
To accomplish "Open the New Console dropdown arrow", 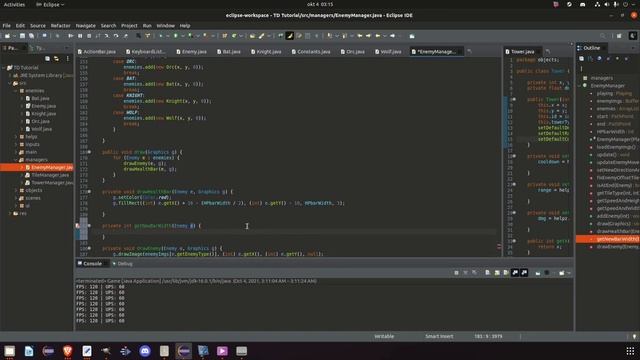I will coord(569,273).
